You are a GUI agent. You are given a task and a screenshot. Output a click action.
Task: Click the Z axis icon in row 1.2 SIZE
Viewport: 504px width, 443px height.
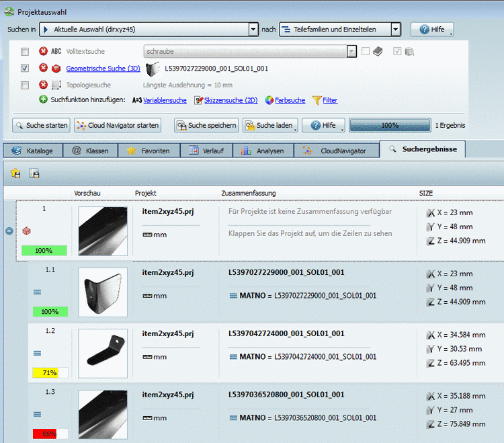pos(430,363)
